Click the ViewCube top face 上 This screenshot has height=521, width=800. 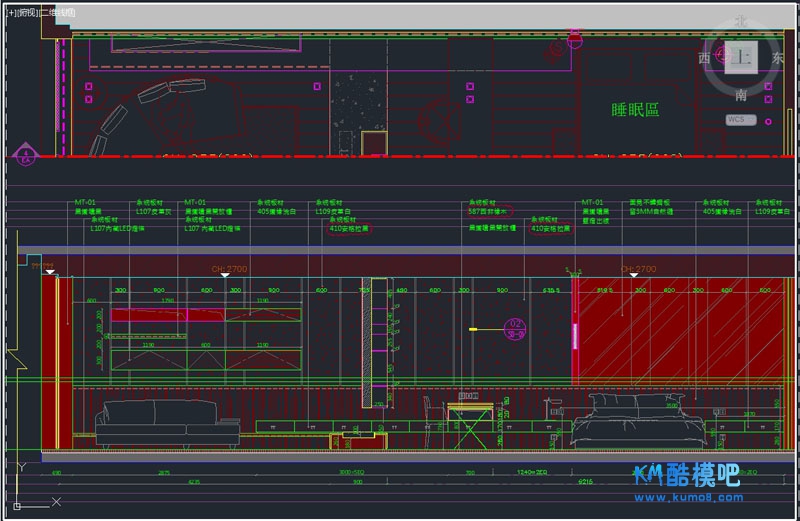coord(741,59)
